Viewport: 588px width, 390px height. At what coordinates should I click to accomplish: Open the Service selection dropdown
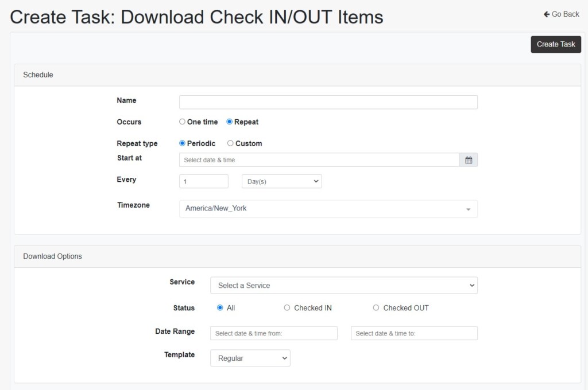point(344,285)
